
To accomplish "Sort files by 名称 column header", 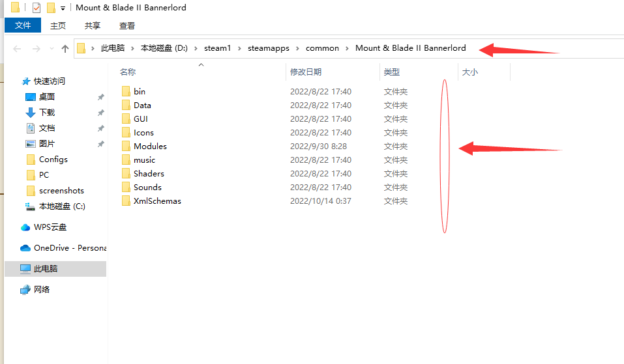I will pyautogui.click(x=128, y=72).
